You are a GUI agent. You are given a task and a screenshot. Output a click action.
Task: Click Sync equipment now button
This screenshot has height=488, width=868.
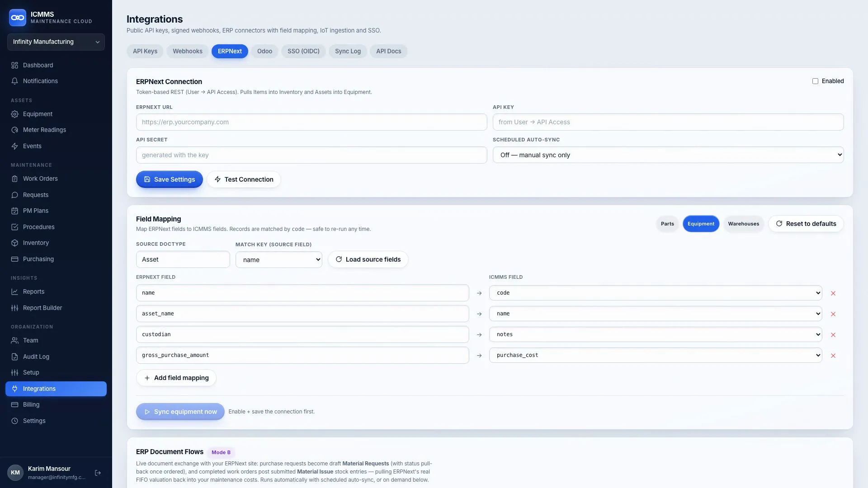click(180, 412)
